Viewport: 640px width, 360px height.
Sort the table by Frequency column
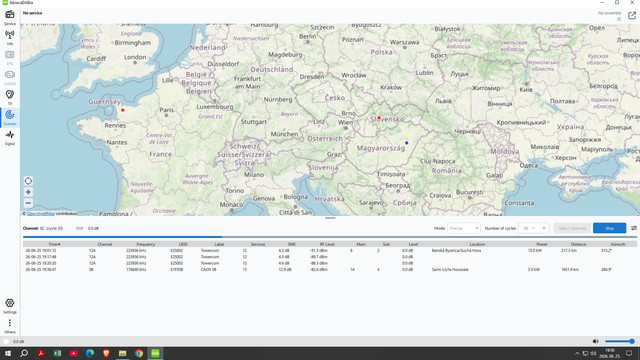coord(146,244)
